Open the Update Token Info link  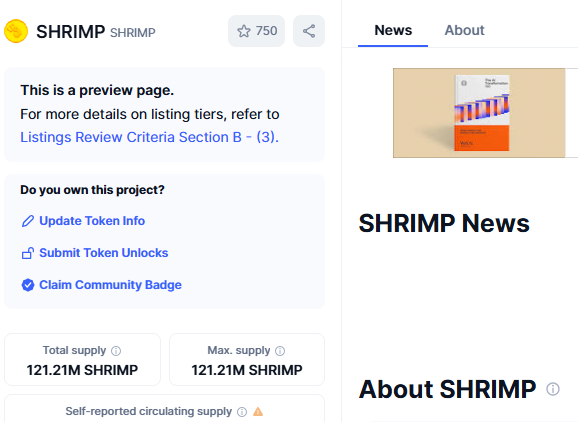(92, 221)
